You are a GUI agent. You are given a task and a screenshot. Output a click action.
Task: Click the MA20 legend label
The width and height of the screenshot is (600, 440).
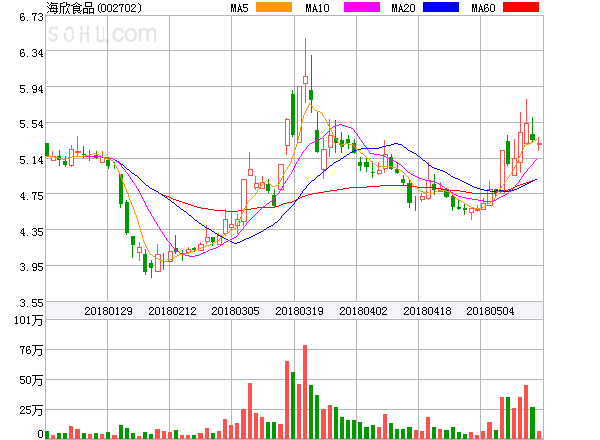(x=404, y=8)
